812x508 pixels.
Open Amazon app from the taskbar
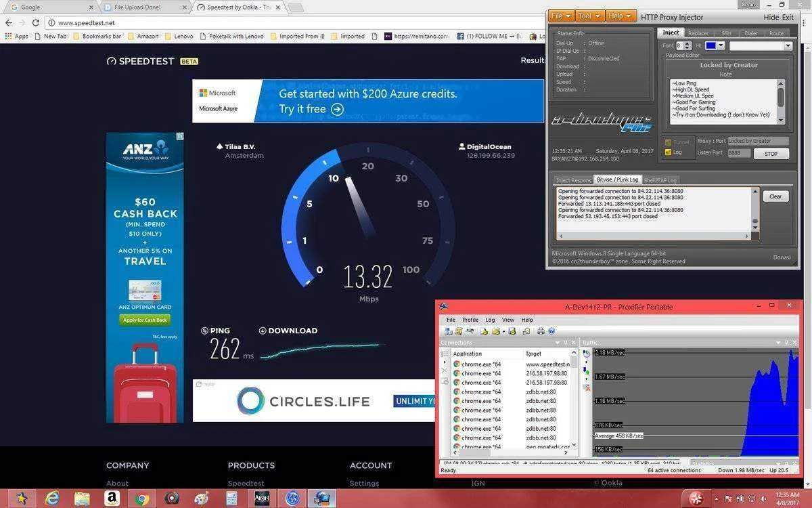pos(112,499)
